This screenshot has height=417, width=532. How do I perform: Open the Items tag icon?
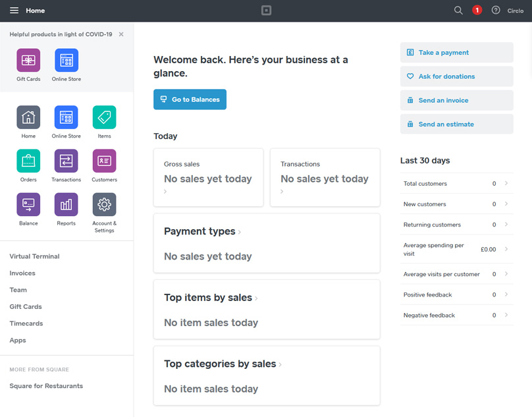tap(104, 117)
